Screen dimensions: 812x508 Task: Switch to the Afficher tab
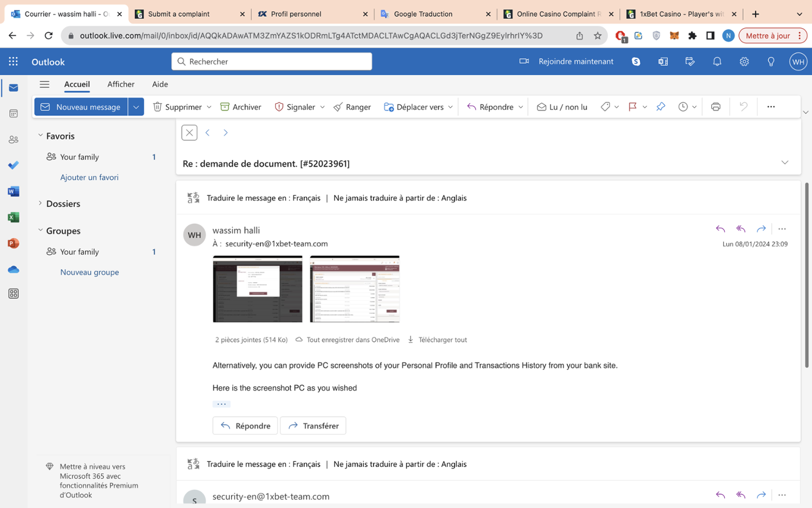[x=121, y=84]
